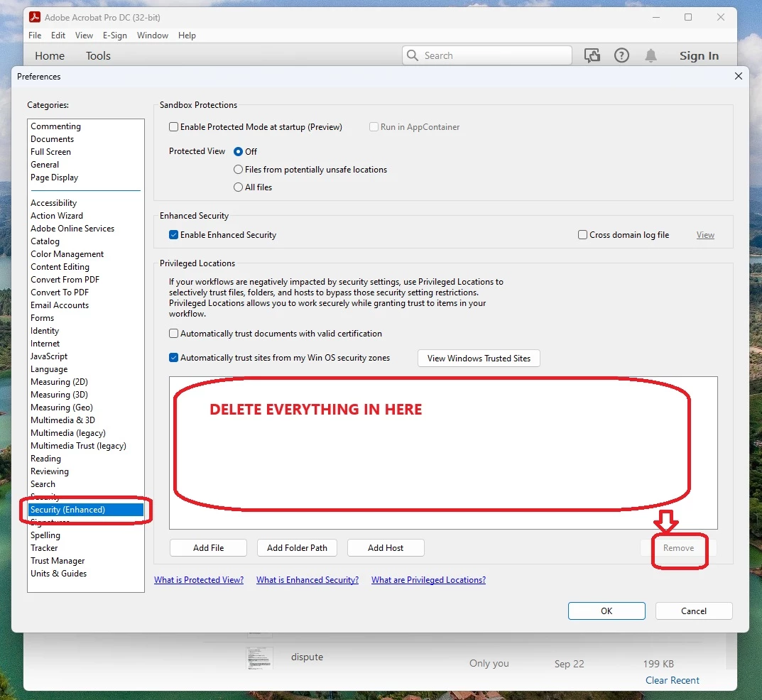This screenshot has height=700, width=762.
Task: Select Full Screen category
Action: tap(85, 151)
